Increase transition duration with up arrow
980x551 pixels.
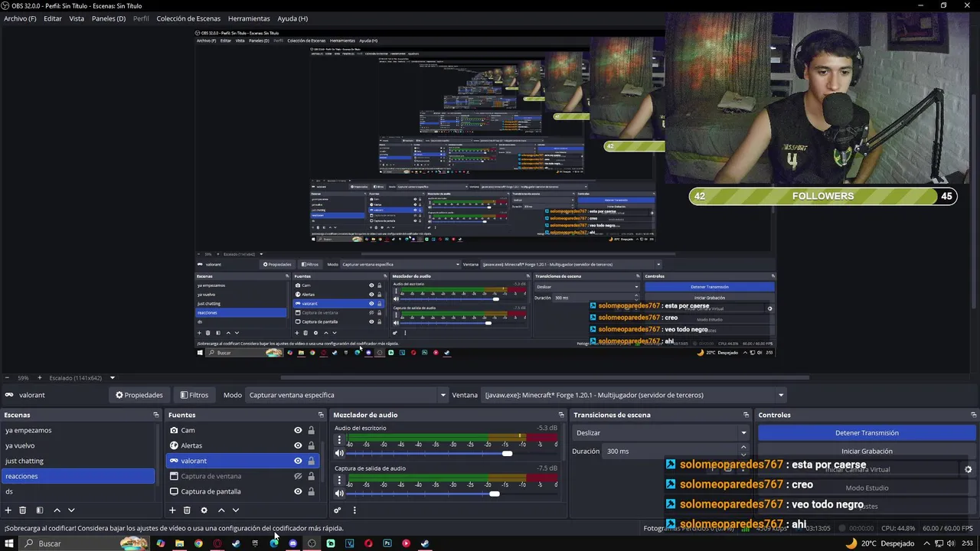pyautogui.click(x=744, y=448)
